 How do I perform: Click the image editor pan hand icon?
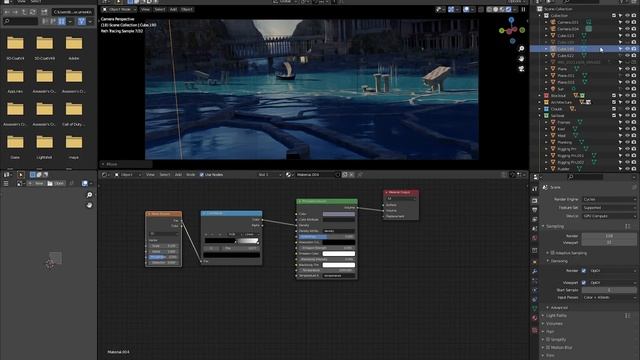89,205
